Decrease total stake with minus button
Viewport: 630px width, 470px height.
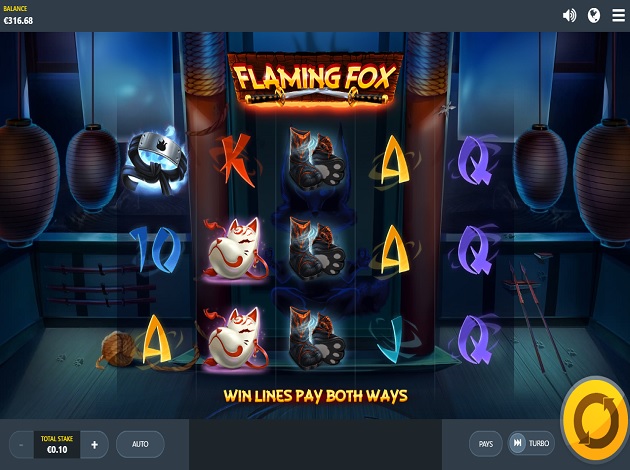(21, 445)
